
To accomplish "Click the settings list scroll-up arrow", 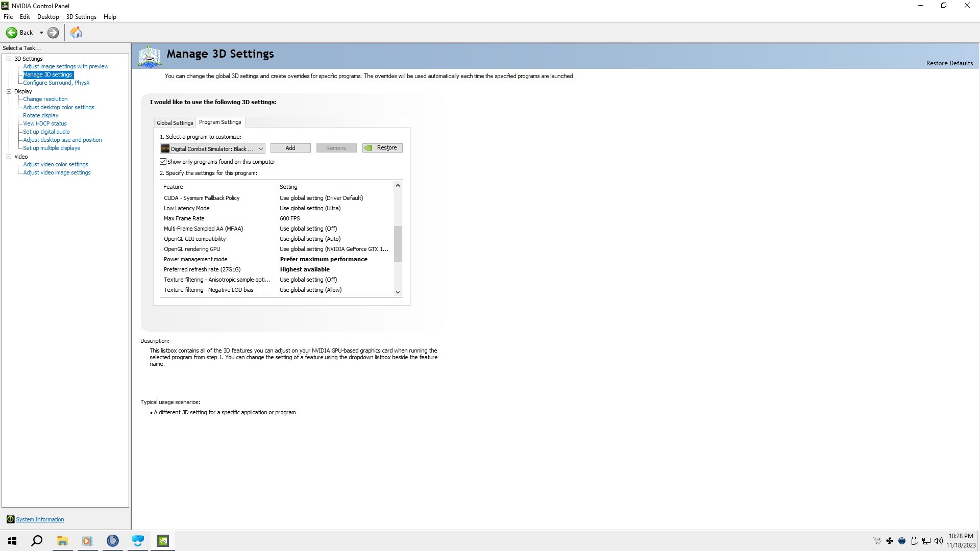I will pyautogui.click(x=398, y=186).
